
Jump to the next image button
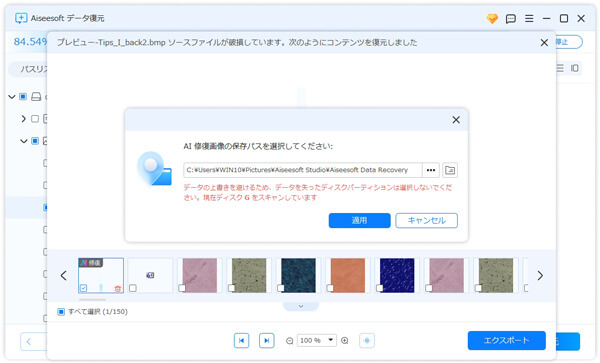tap(267, 340)
